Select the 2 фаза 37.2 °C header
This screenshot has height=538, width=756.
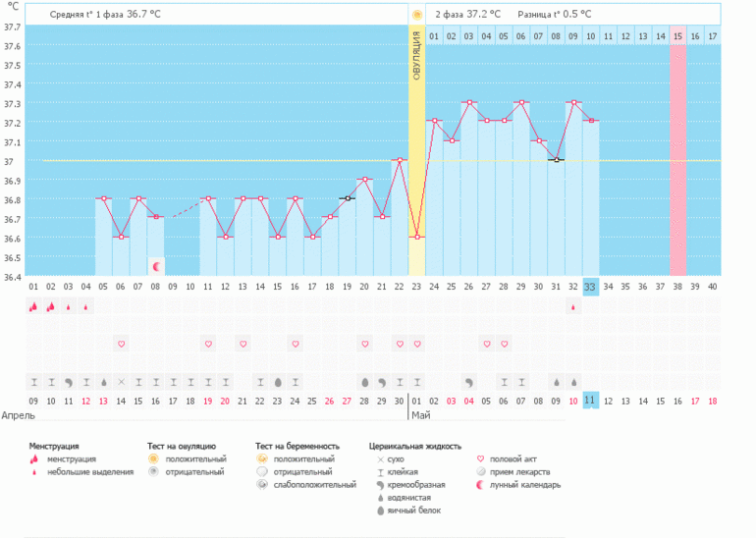pos(467,15)
